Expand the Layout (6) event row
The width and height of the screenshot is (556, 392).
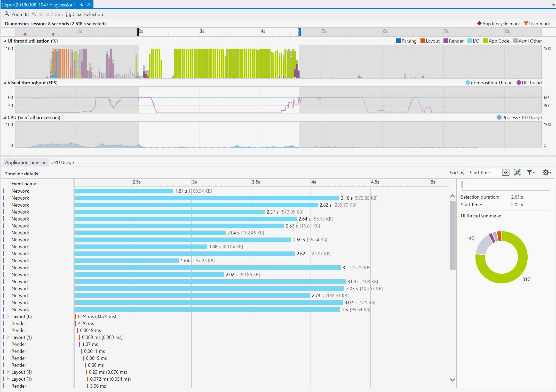pos(8,316)
